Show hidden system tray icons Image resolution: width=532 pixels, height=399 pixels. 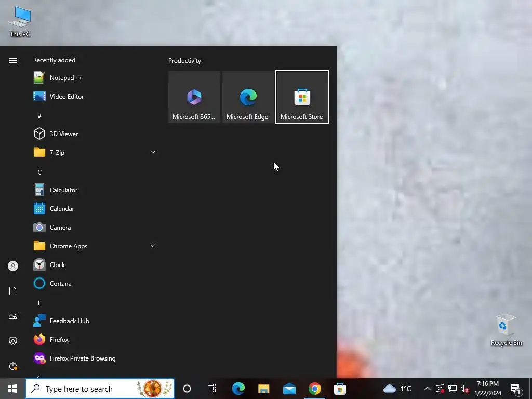428,389
